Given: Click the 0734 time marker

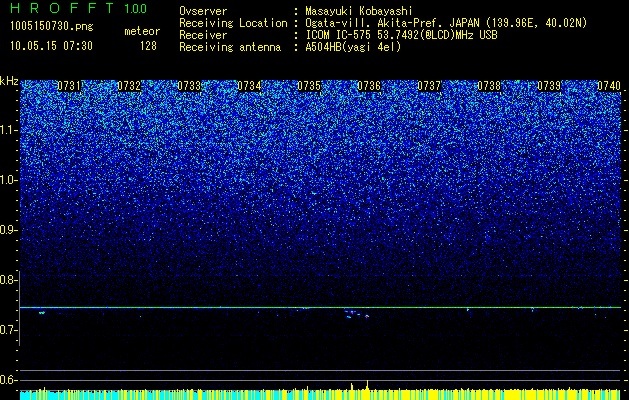Looking at the screenshot, I should (249, 86).
